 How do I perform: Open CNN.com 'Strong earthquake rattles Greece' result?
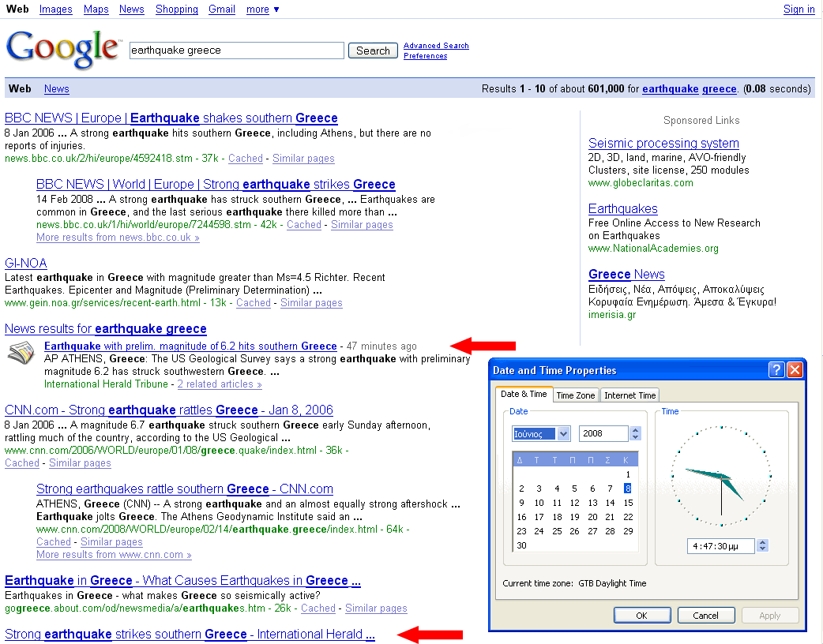coord(169,410)
